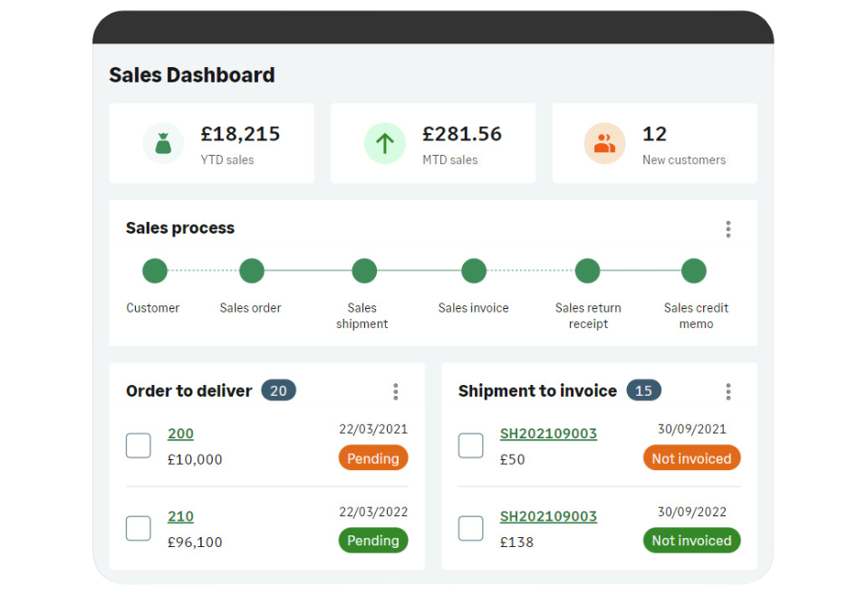Tick the checkbox for order 210
This screenshot has height=596, width=868.
pyautogui.click(x=139, y=528)
